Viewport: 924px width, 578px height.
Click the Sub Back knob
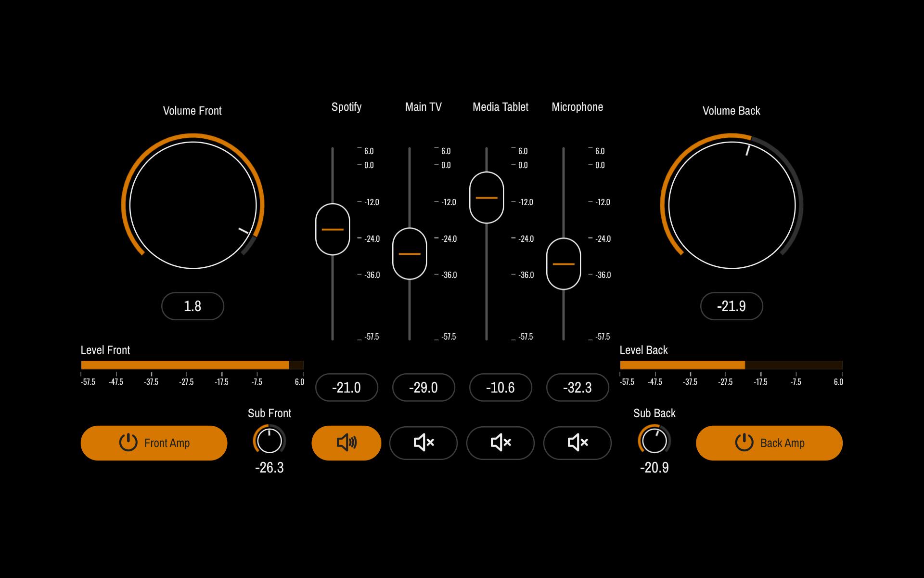(x=654, y=440)
